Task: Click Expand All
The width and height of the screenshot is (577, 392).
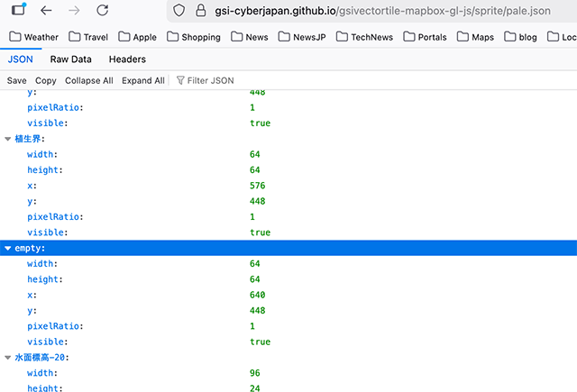Action: pyautogui.click(x=143, y=80)
